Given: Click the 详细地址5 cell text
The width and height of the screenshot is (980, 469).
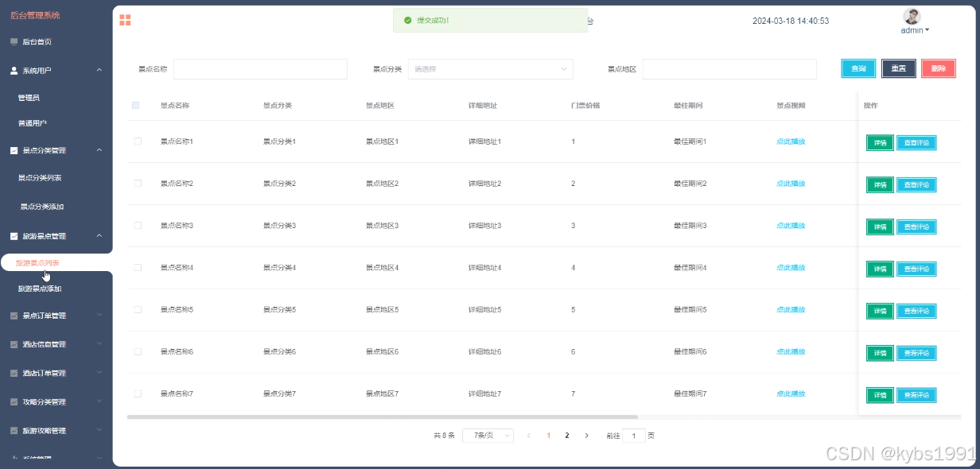Looking at the screenshot, I should 484,310.
